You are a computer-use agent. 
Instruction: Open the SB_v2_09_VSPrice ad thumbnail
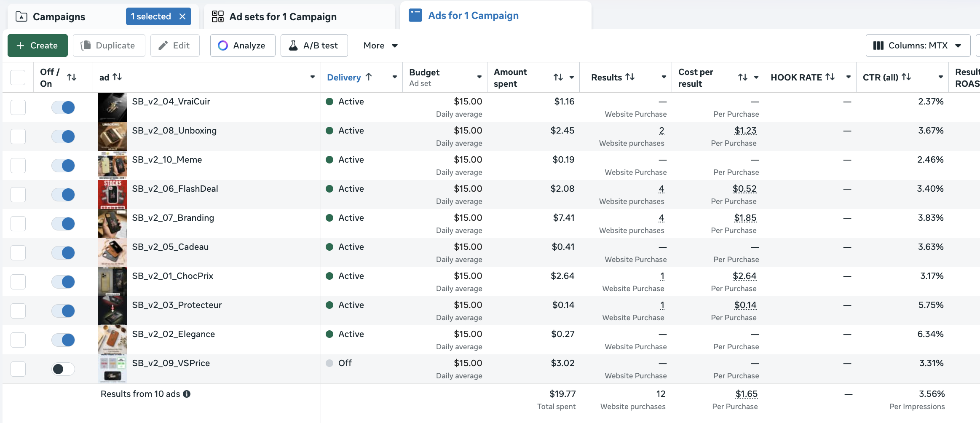[x=112, y=369]
